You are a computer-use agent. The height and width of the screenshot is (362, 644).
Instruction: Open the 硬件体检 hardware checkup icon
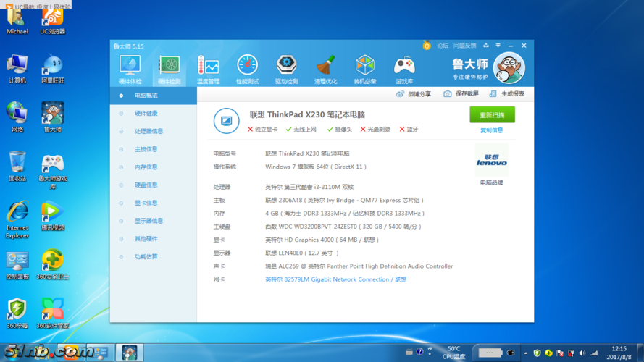(x=130, y=69)
